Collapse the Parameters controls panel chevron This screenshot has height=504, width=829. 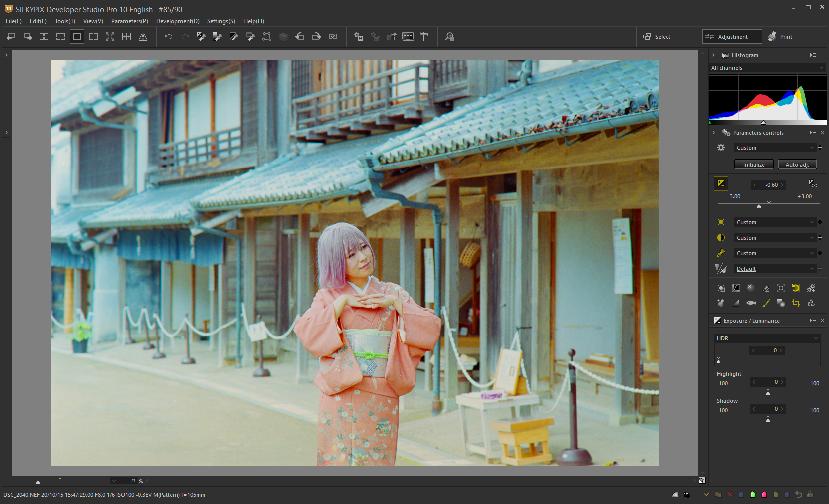[714, 133]
